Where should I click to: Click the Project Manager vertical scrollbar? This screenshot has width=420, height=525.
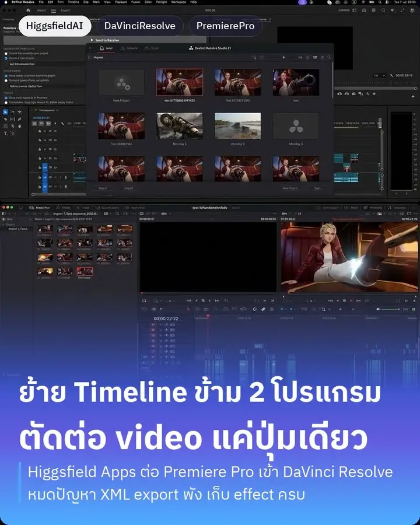click(332, 79)
